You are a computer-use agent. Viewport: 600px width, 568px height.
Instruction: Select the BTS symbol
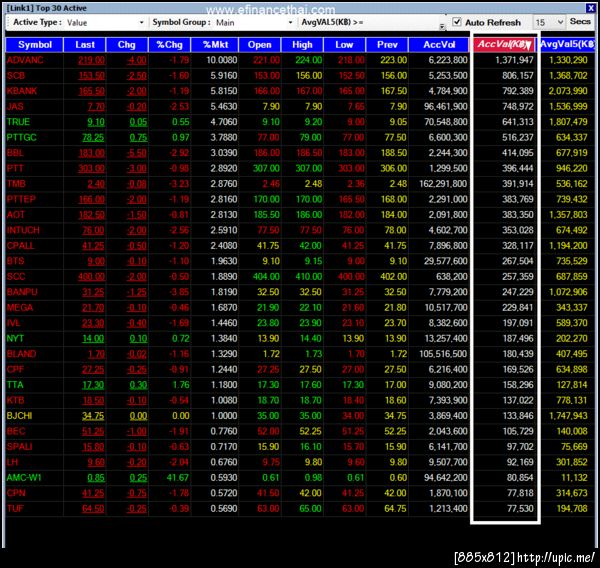15,261
